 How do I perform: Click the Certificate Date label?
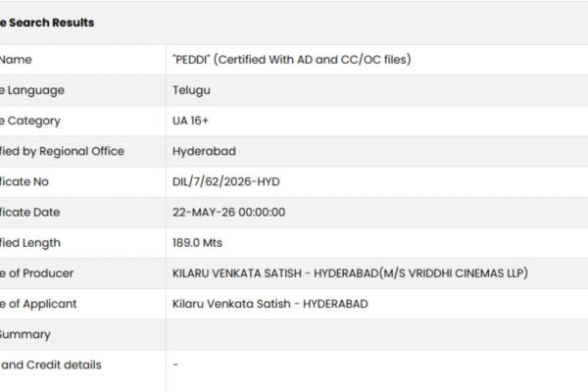click(x=30, y=213)
